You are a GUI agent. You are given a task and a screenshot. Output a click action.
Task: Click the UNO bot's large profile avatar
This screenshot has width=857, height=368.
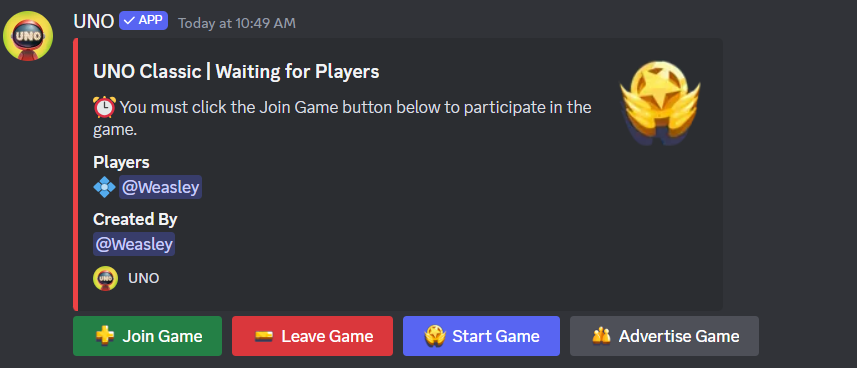point(28,36)
